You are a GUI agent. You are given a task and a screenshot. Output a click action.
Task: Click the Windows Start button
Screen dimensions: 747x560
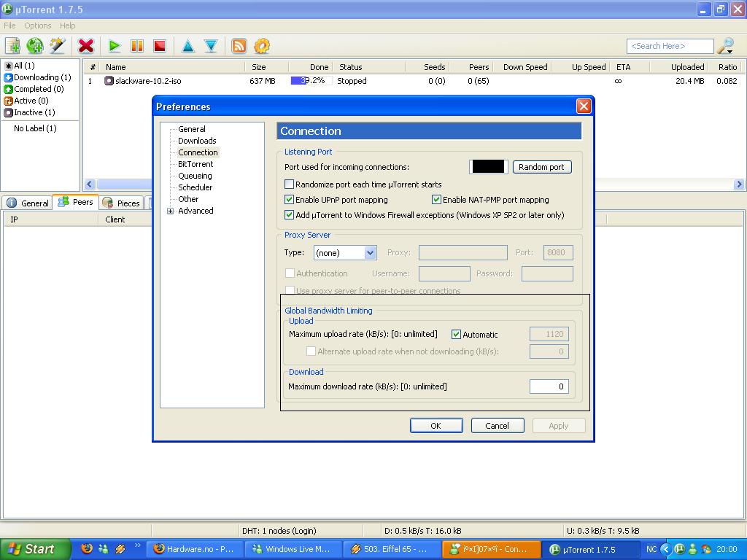34,549
